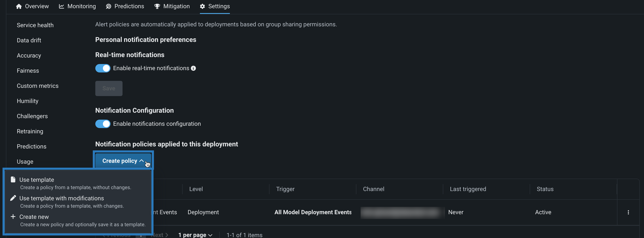Disable real-time notifications toggle

tap(103, 68)
